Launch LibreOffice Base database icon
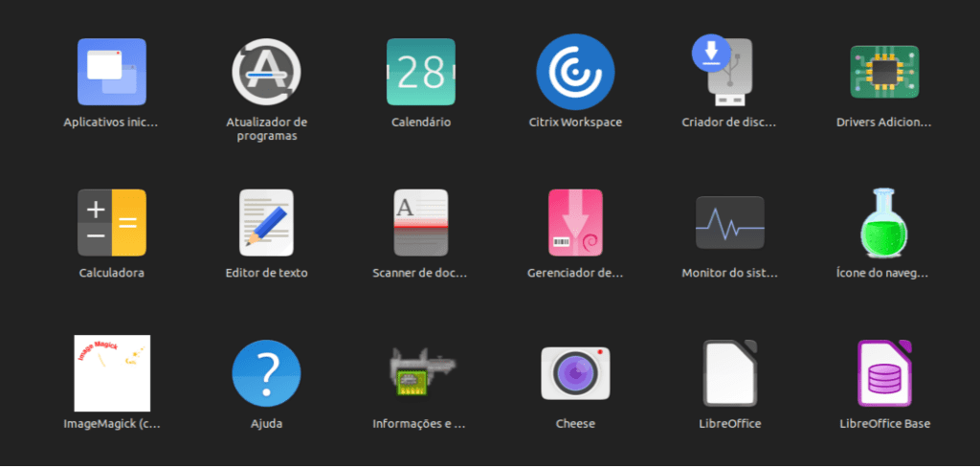The height and width of the screenshot is (468, 980). (884, 373)
